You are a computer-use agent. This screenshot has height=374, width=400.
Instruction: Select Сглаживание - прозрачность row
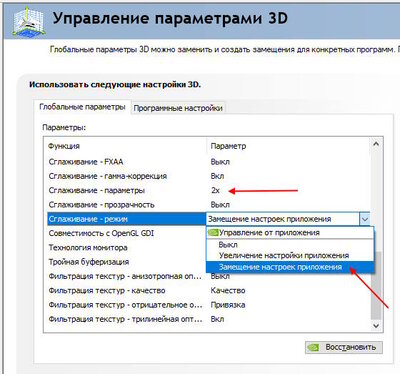pyautogui.click(x=209, y=205)
